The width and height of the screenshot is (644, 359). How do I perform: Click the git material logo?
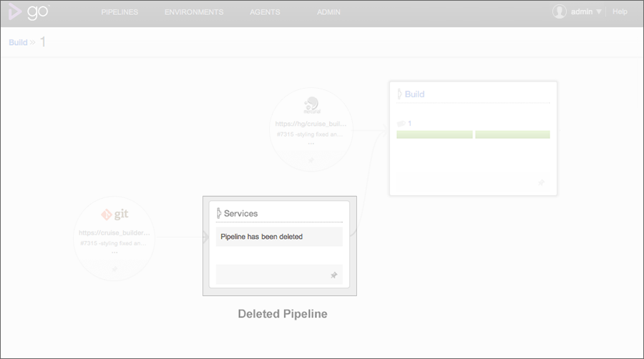pos(114,214)
